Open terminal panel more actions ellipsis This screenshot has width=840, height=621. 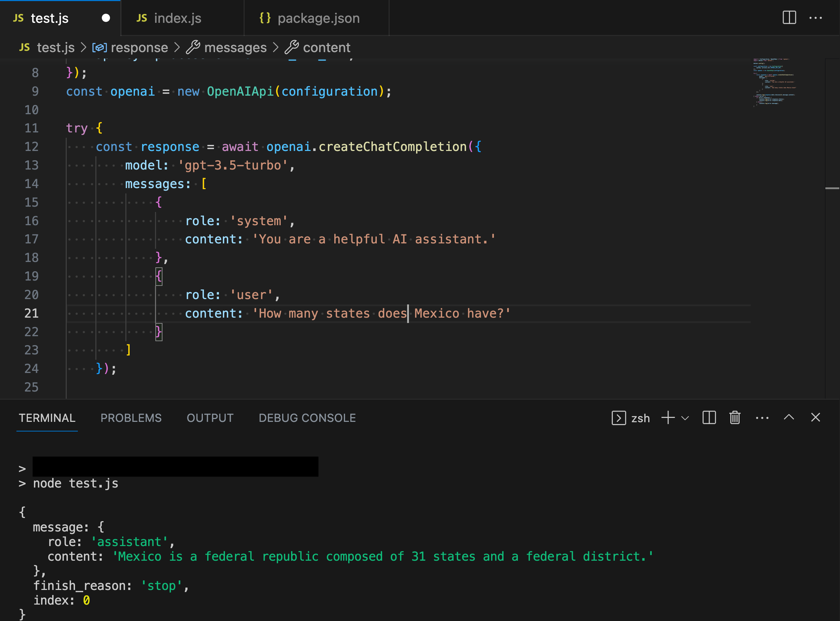pyautogui.click(x=762, y=418)
